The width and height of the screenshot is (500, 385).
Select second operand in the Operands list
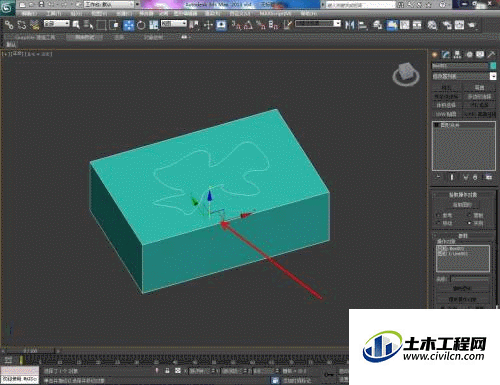(x=463, y=254)
